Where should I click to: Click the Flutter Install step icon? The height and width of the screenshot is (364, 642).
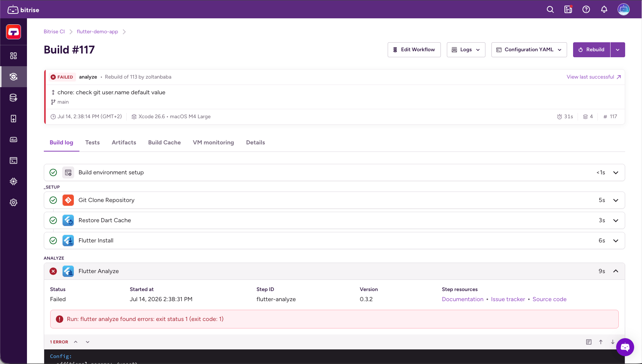[x=68, y=241]
